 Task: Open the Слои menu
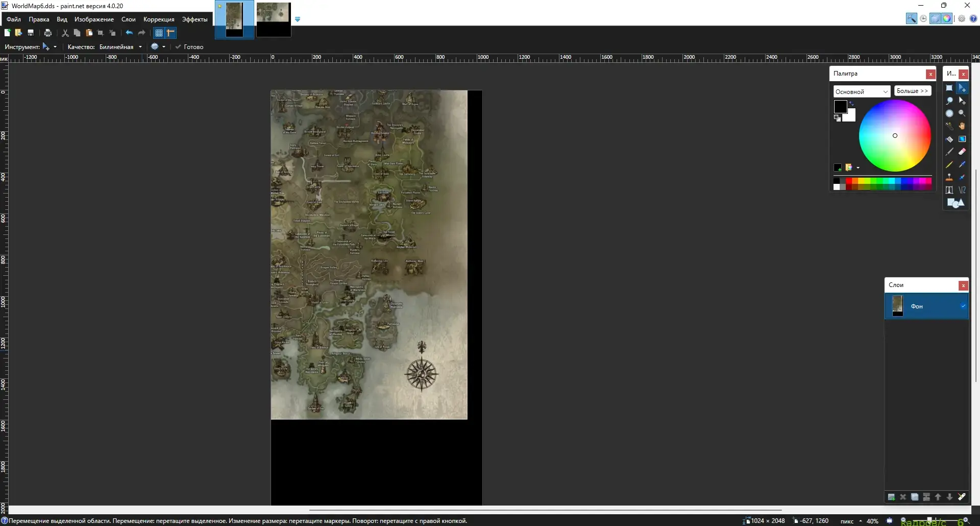click(x=128, y=19)
